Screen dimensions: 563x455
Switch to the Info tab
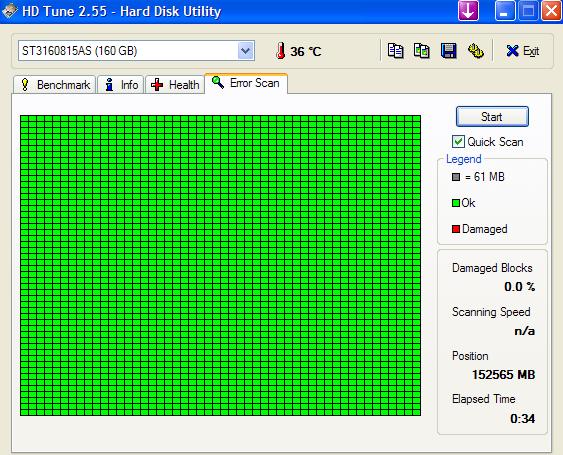pyautogui.click(x=121, y=85)
